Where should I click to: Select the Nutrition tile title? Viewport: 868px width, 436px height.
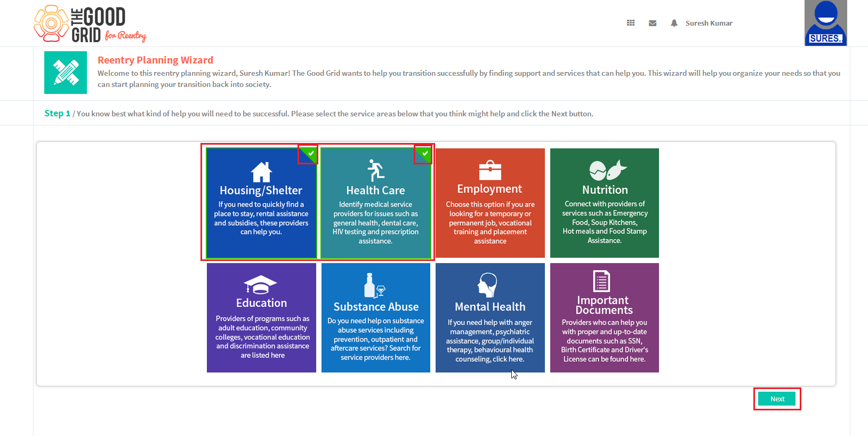605,190
